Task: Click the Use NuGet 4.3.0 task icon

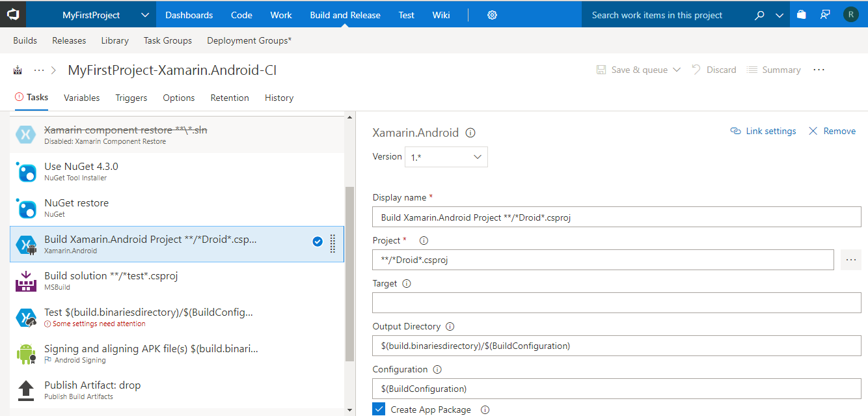Action: tap(26, 172)
